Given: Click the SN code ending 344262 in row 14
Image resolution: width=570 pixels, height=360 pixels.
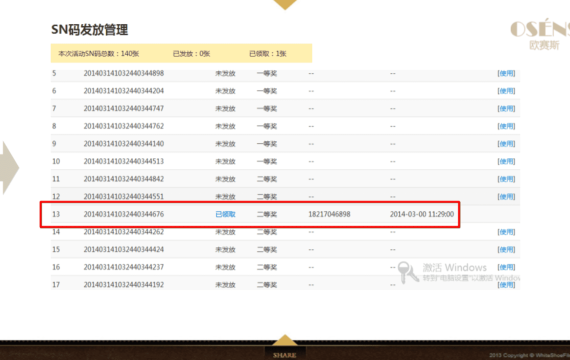Looking at the screenshot, I should click(x=124, y=232).
